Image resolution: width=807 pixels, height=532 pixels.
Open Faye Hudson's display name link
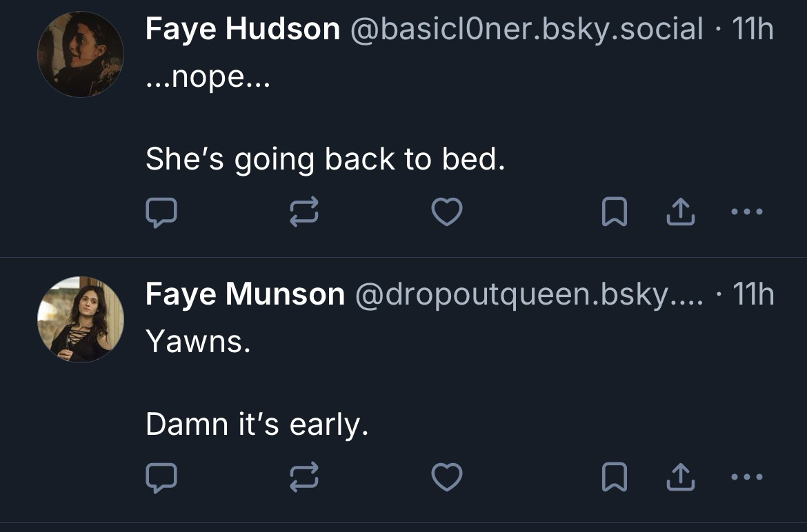coord(242,30)
